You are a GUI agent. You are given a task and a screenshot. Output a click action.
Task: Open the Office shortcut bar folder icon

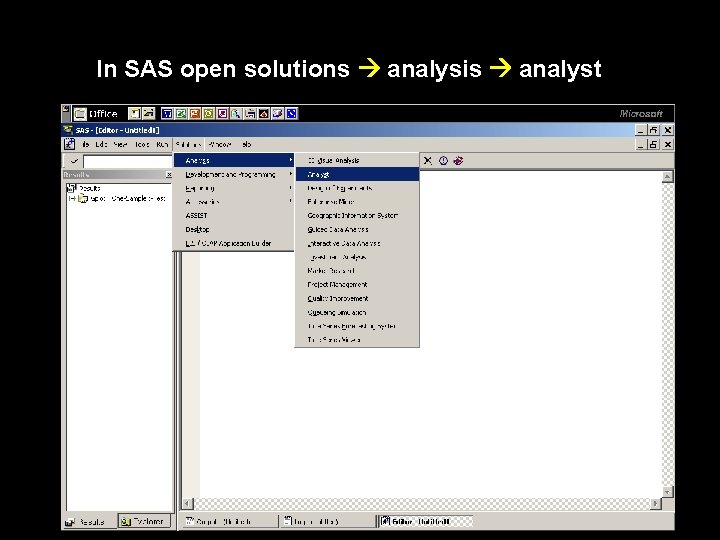coord(80,113)
